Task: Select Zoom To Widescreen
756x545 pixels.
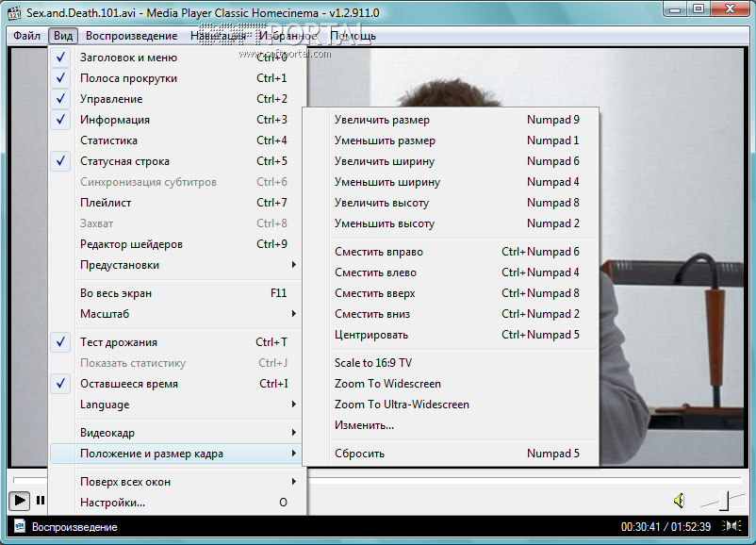Action: 451,384
